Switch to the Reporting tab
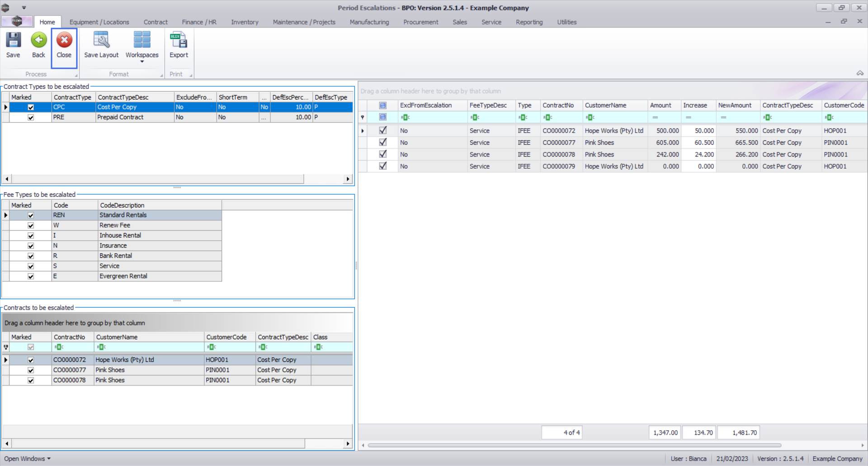 point(529,22)
